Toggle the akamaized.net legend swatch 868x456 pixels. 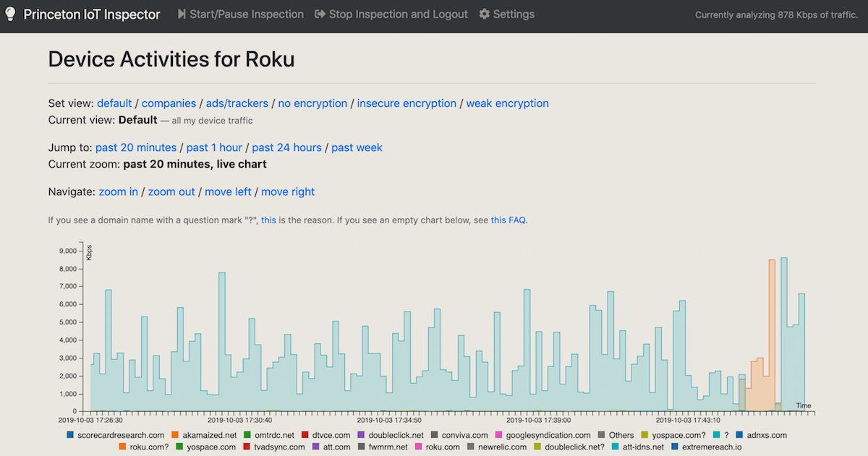(x=175, y=435)
